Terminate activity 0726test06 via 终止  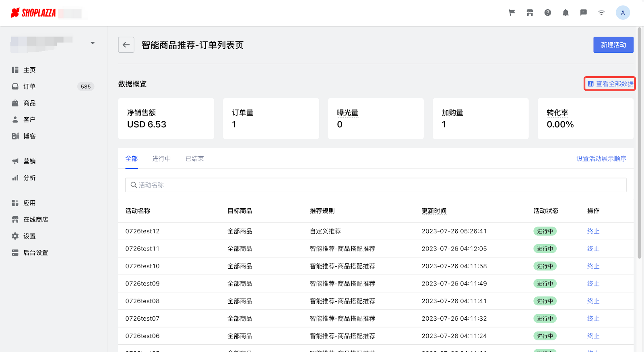(x=593, y=336)
